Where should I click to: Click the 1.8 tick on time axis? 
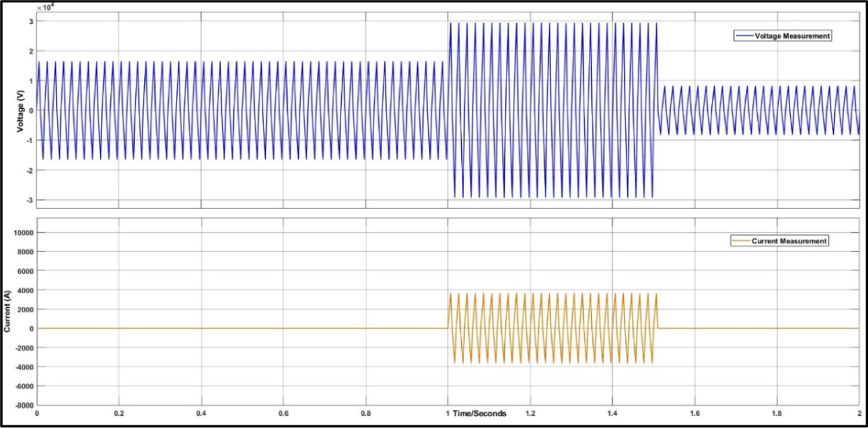tap(777, 414)
